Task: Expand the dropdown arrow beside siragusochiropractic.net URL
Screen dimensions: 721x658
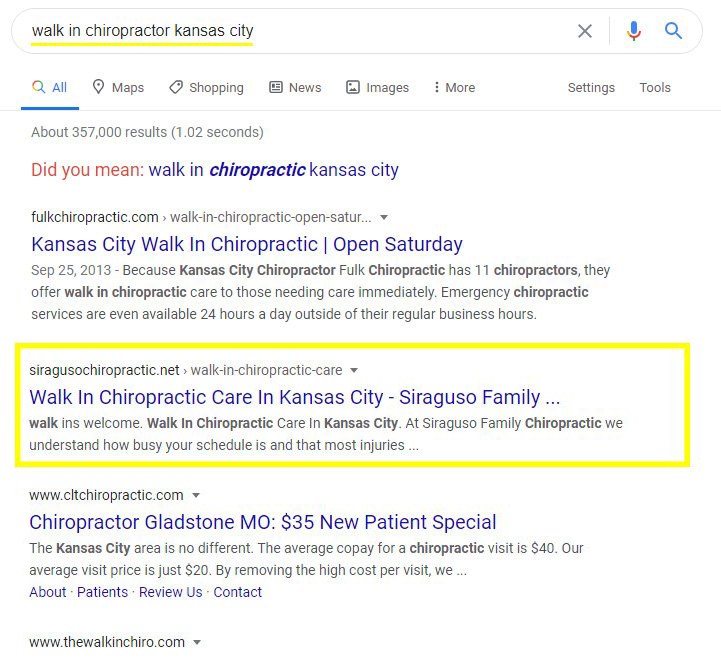Action: [x=354, y=370]
